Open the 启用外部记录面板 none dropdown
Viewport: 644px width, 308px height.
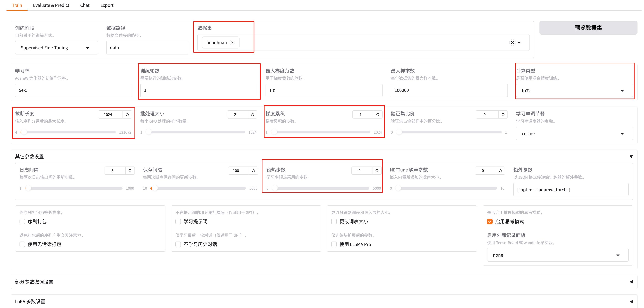point(557,255)
